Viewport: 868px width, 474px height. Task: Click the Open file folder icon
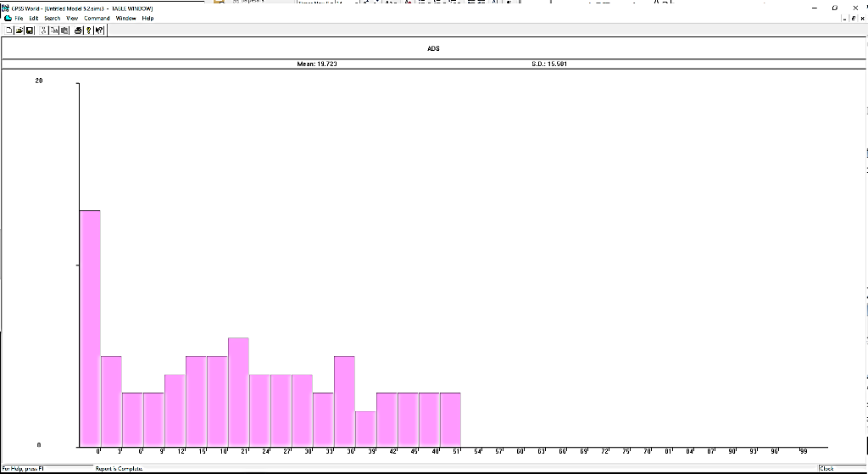click(19, 31)
